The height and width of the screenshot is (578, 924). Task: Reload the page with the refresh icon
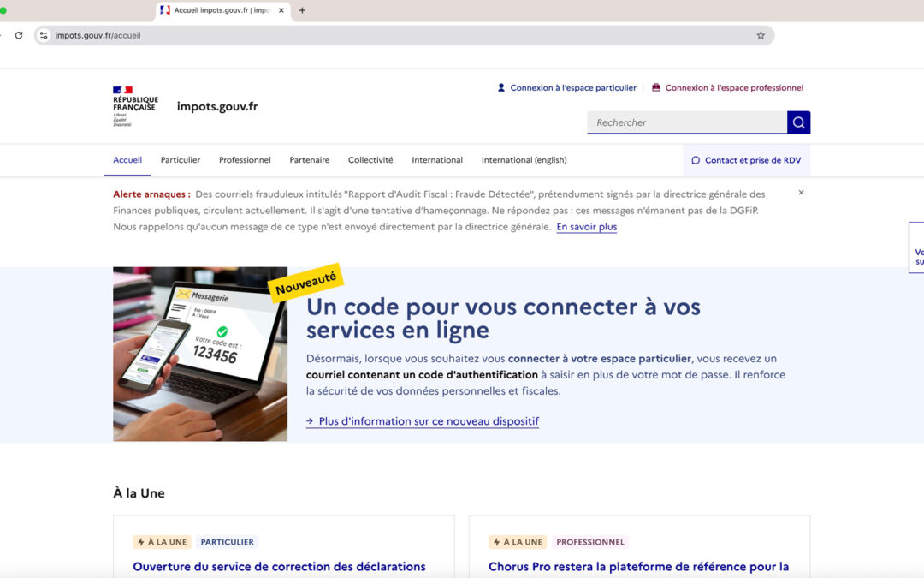19,35
